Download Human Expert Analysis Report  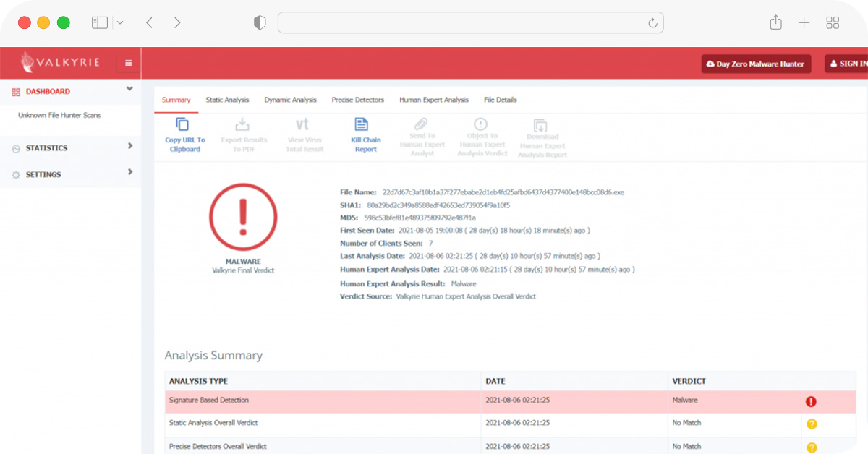pos(540,125)
